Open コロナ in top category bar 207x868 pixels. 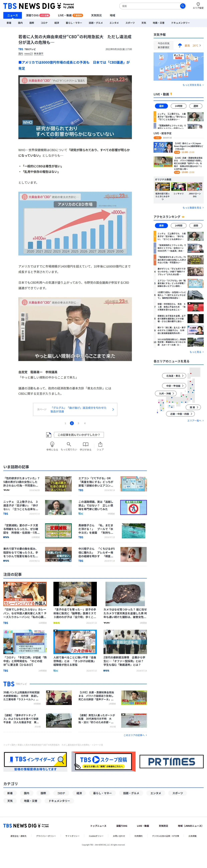(44, 23)
